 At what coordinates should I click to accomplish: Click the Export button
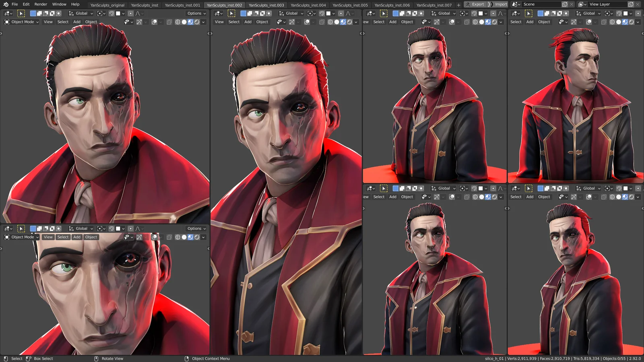point(475,4)
